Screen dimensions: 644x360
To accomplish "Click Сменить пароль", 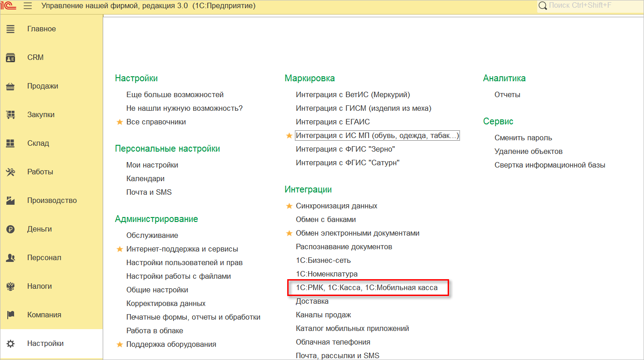I will coord(523,138).
